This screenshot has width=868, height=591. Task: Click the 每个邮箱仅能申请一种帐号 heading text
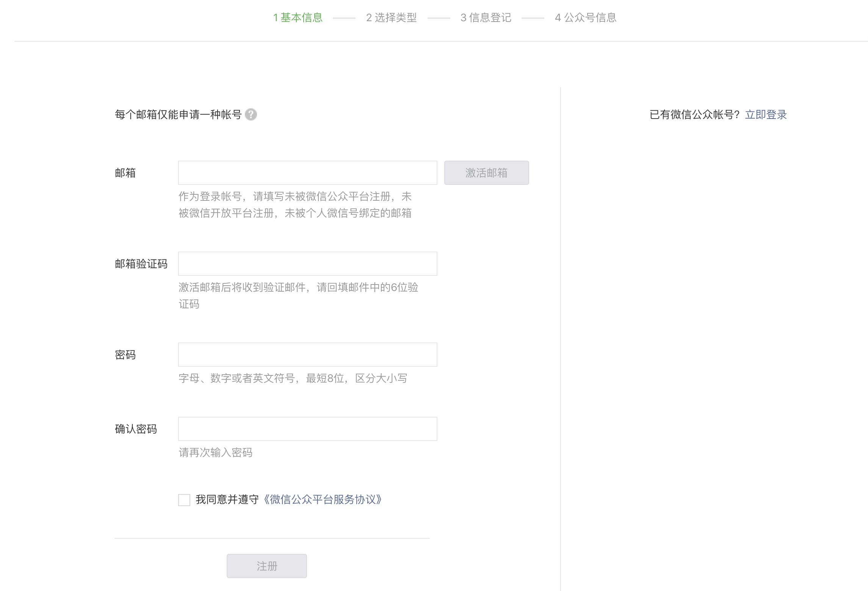pyautogui.click(x=178, y=114)
